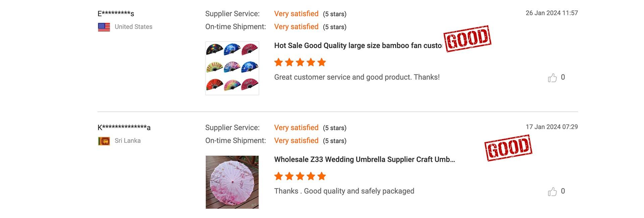
Task: Click the "United States" country label
Action: point(133,27)
